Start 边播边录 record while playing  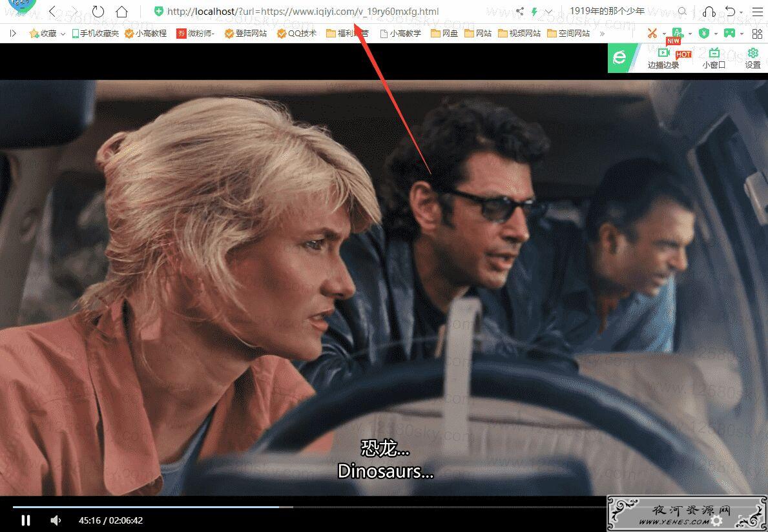tap(664, 59)
